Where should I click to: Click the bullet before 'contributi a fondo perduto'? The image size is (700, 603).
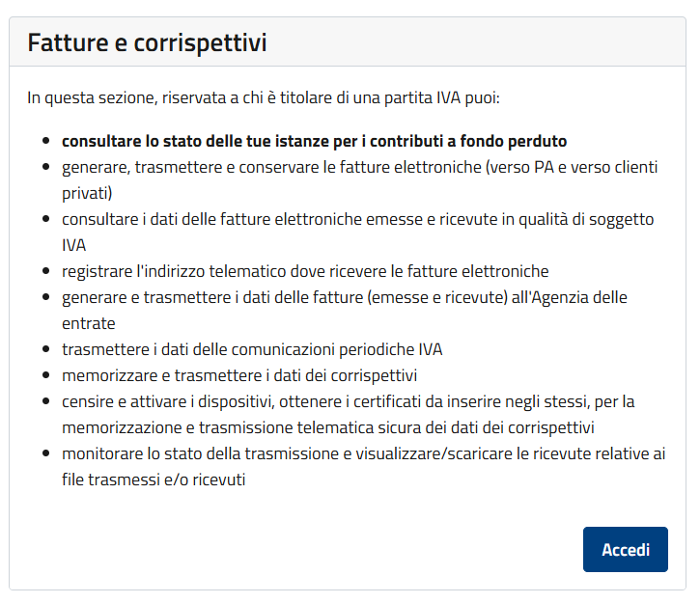[x=46, y=142]
